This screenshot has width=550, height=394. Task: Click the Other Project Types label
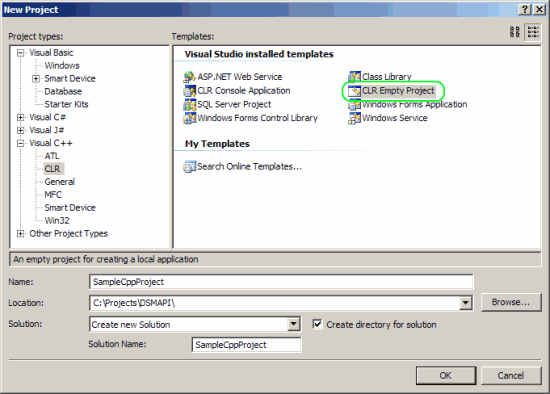68,234
